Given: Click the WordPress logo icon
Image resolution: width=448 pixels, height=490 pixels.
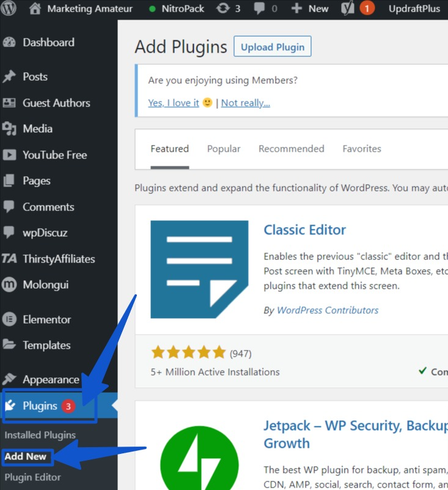Looking at the screenshot, I should click(x=8, y=9).
